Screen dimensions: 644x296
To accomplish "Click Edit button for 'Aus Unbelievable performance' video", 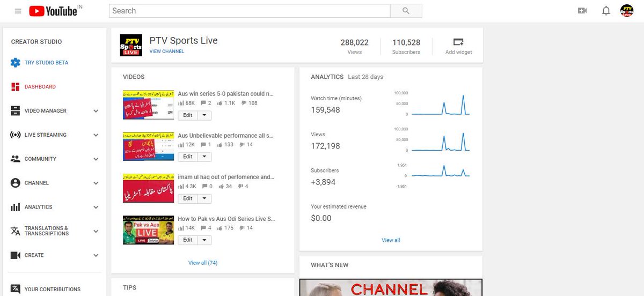I will [x=188, y=157].
